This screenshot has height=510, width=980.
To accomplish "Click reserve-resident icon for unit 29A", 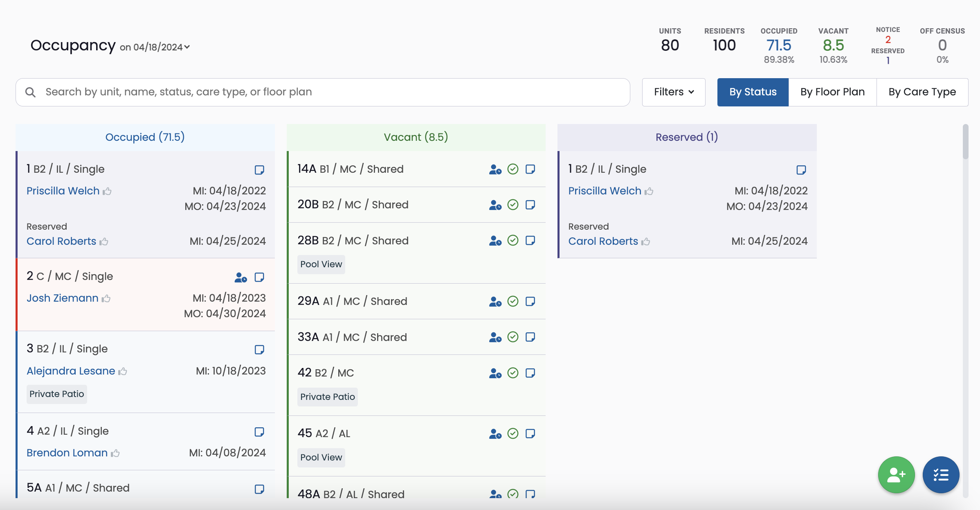I will pos(495,302).
